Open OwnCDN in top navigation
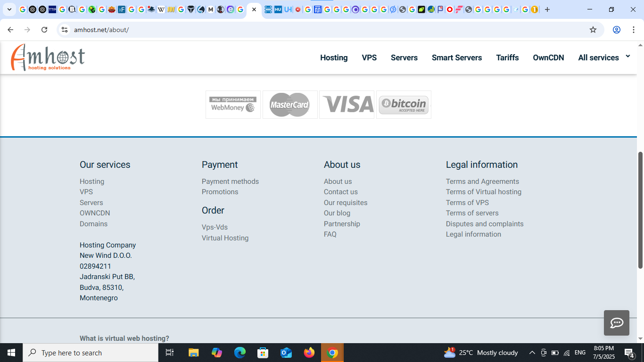Image resolution: width=644 pixels, height=362 pixels. point(548,58)
